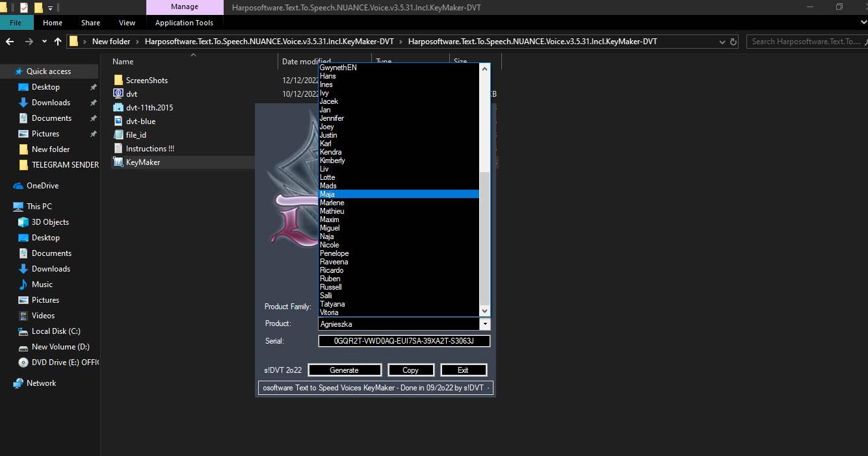Select Maja in the product list
This screenshot has width=868, height=456.
(399, 194)
